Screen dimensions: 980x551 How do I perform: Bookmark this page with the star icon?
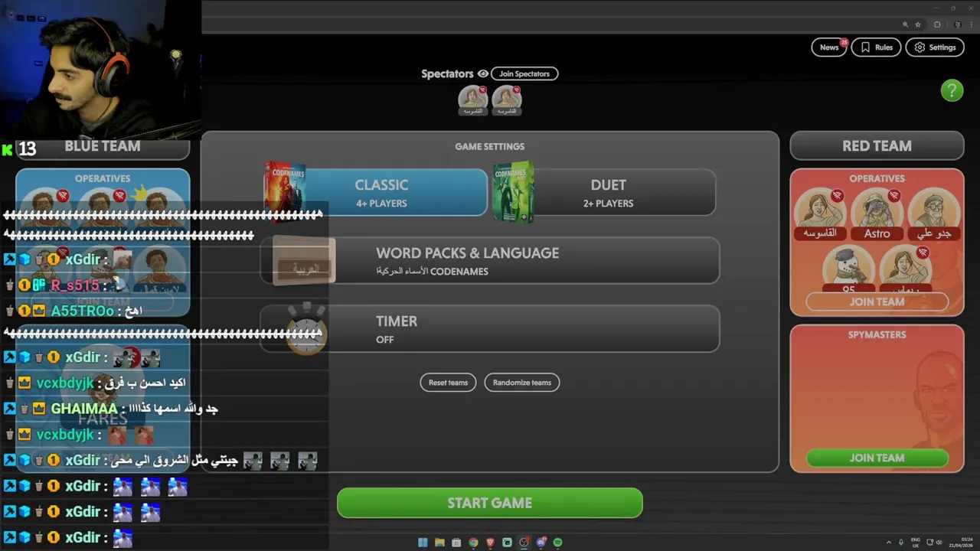coord(918,24)
